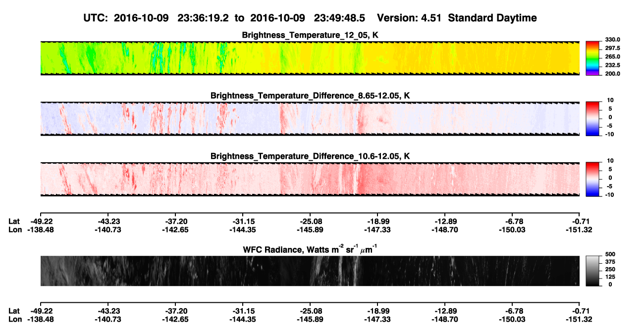
Task: Click the 200.0 colorbar tick label
Action: click(x=612, y=74)
